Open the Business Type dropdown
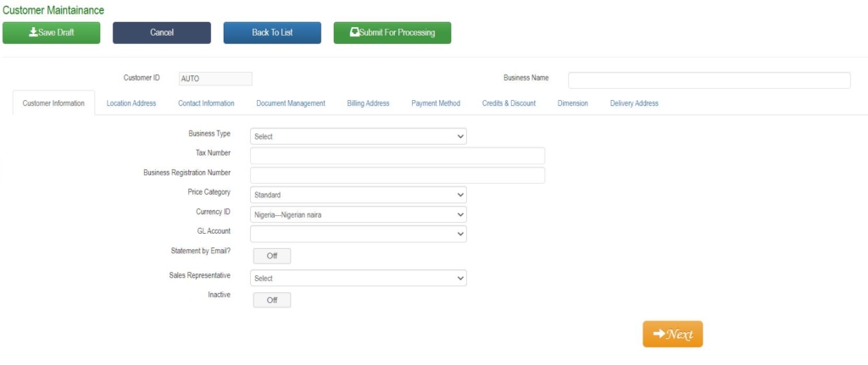 pos(359,136)
